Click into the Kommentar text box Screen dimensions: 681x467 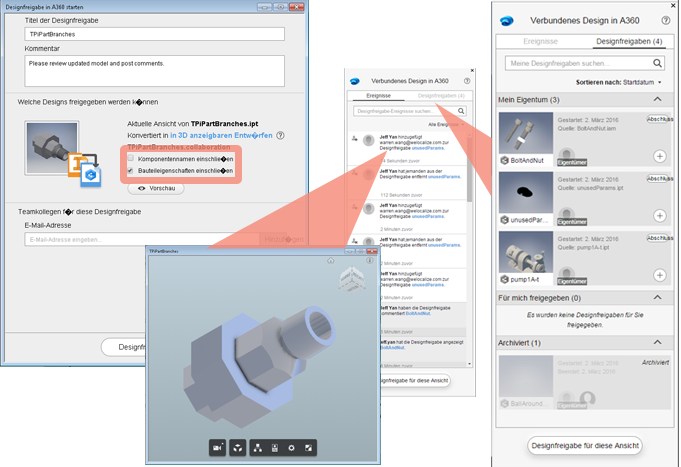(x=155, y=71)
